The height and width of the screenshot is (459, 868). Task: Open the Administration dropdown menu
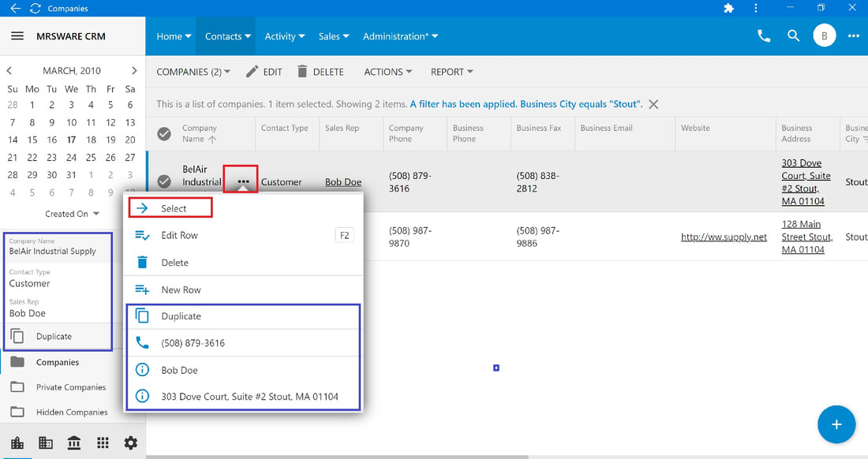click(400, 36)
